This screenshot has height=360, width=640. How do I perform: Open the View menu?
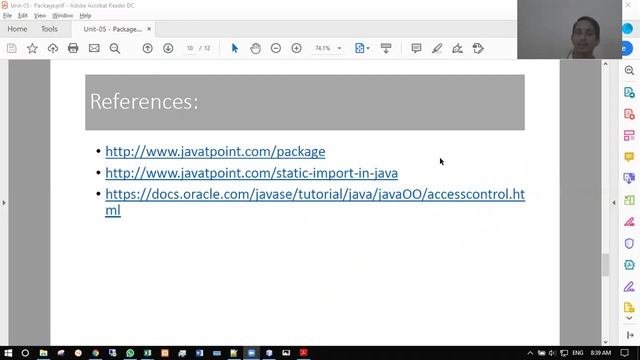click(x=40, y=16)
